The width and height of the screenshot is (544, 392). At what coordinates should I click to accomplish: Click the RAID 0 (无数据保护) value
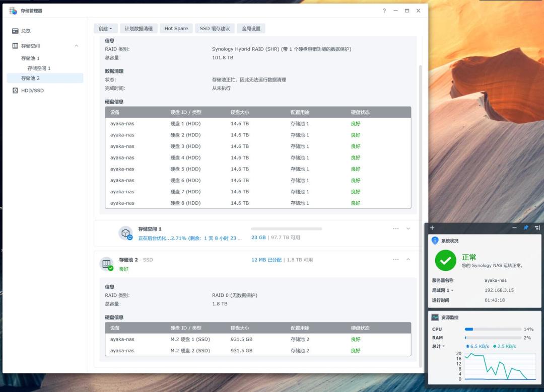(235, 295)
